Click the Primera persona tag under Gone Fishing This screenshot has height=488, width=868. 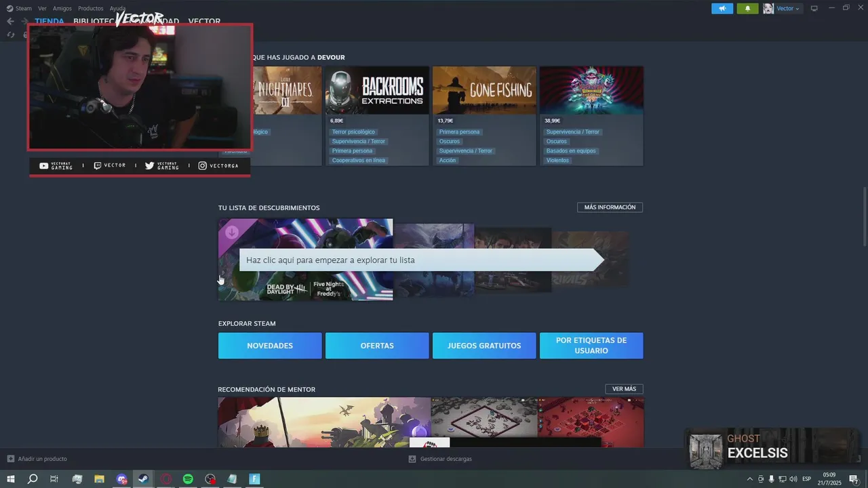459,132
